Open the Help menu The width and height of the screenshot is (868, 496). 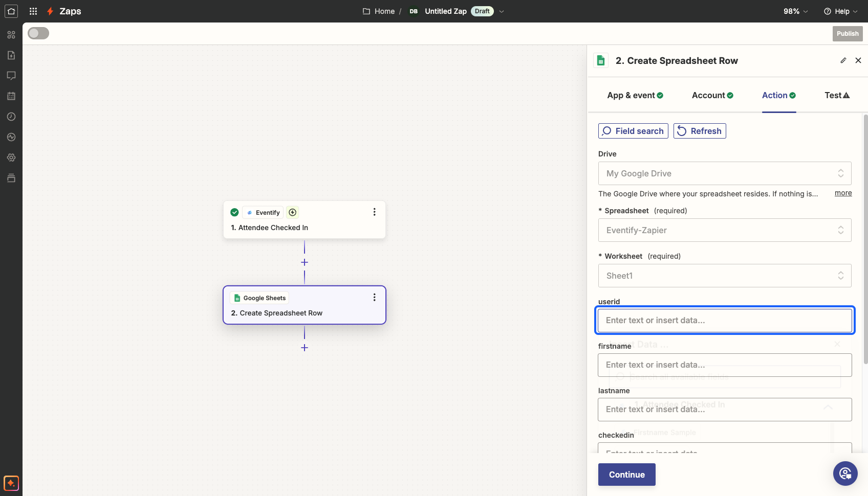[840, 11]
